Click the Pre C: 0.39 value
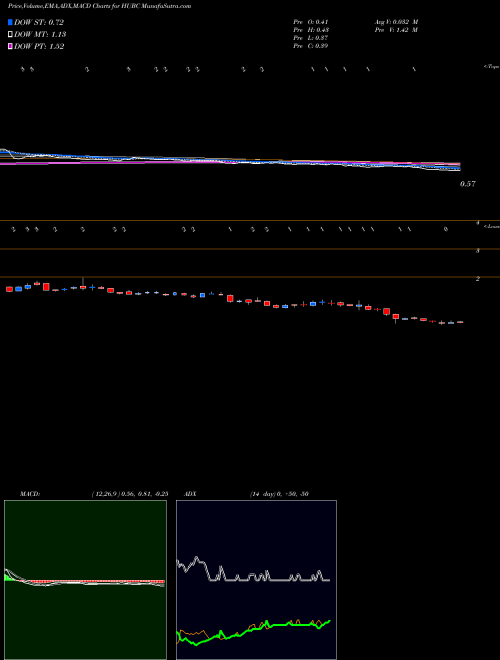Screen dimensions: 500x660 tap(311, 46)
